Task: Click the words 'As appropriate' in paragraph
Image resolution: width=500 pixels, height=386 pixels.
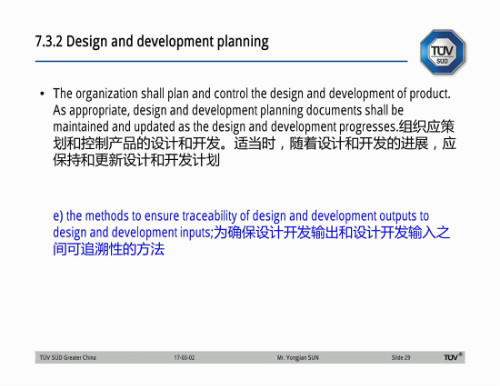Action: point(91,111)
